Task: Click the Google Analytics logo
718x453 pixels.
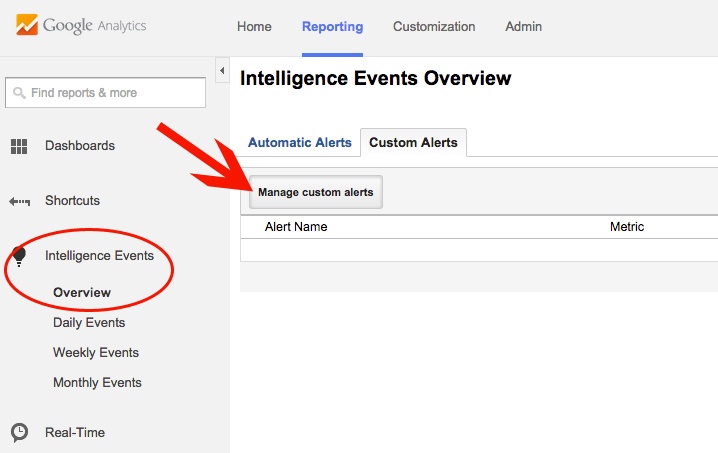Action: [x=80, y=26]
